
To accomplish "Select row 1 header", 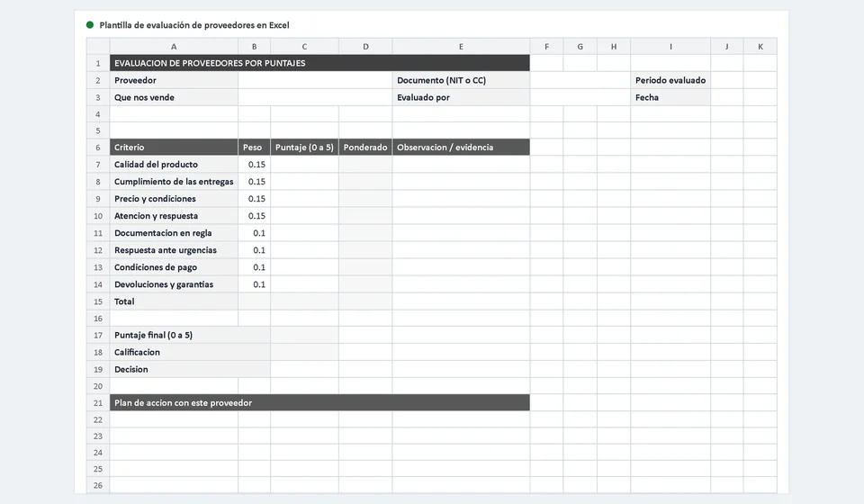I will tap(98, 63).
